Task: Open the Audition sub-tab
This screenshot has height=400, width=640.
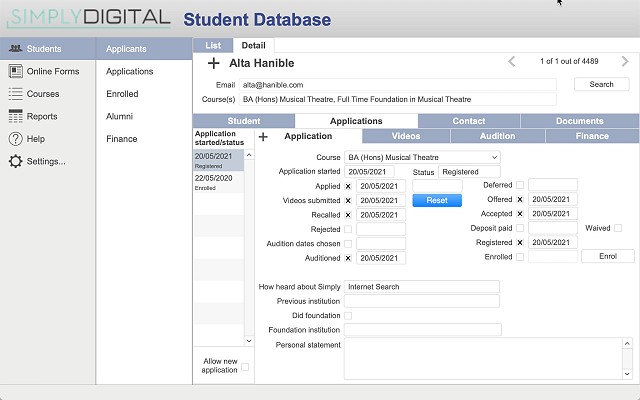Action: pyautogui.click(x=497, y=136)
